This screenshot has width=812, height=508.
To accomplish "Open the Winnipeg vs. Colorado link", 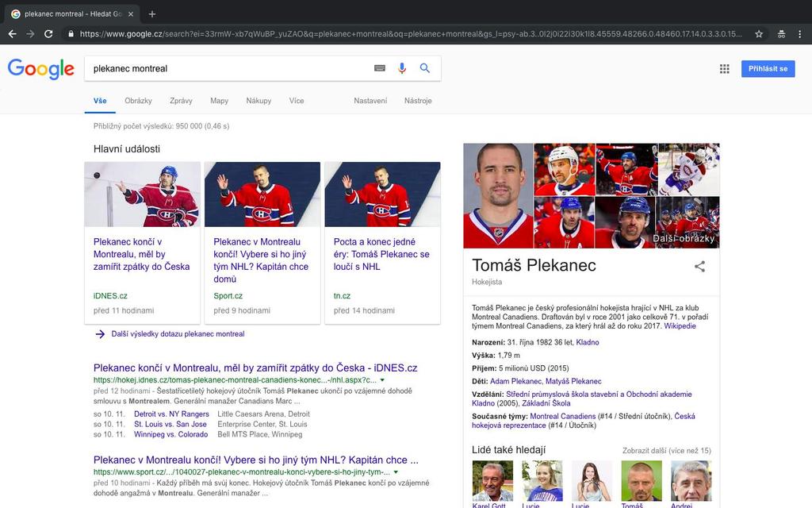I will click(171, 434).
